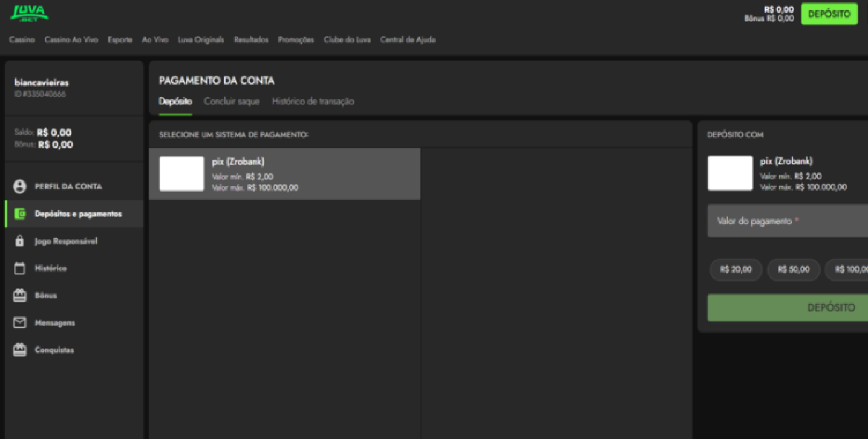The height and width of the screenshot is (439, 868).
Task: Open Mensagens using the envelope icon
Action: click(19, 322)
